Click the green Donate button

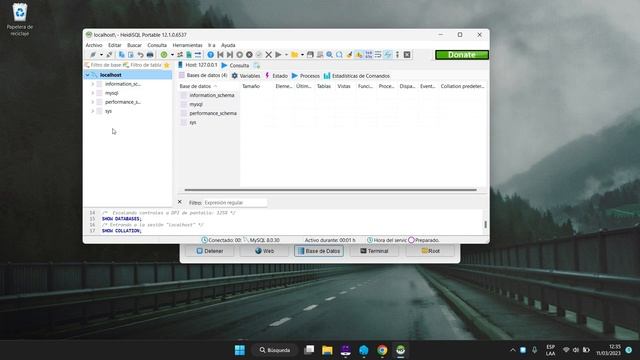click(462, 55)
